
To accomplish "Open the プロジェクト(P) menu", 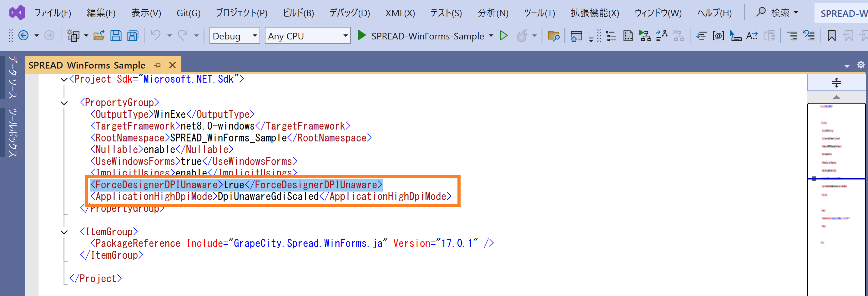I will [x=242, y=13].
